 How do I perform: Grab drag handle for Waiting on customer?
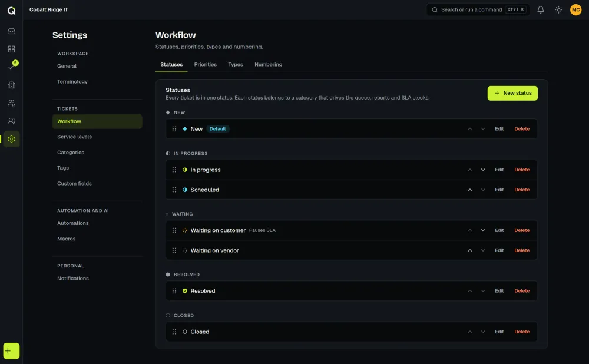[x=174, y=230]
